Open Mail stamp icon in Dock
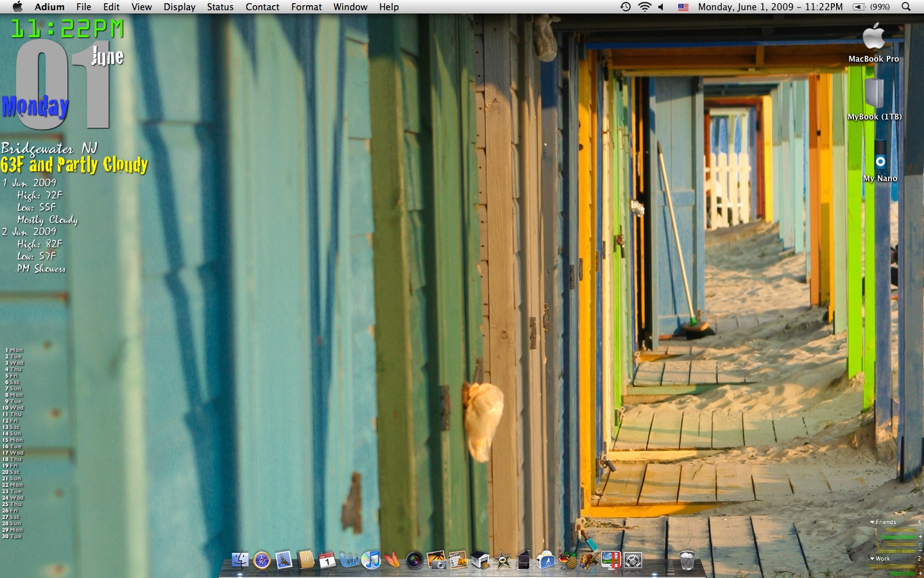Image resolution: width=924 pixels, height=578 pixels. click(284, 560)
